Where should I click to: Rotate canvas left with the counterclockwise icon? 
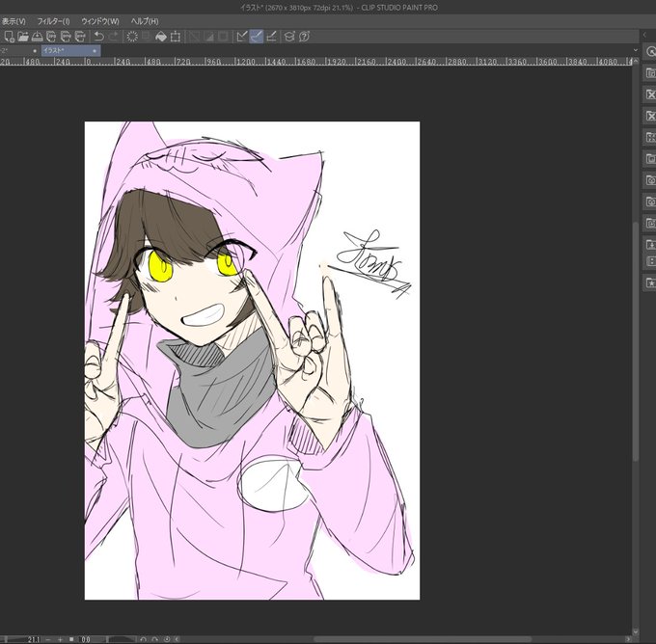point(143,639)
